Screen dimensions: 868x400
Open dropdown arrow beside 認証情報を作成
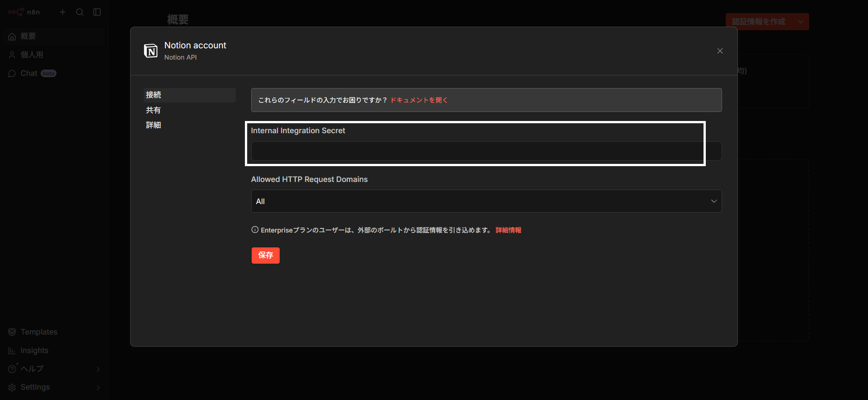801,22
